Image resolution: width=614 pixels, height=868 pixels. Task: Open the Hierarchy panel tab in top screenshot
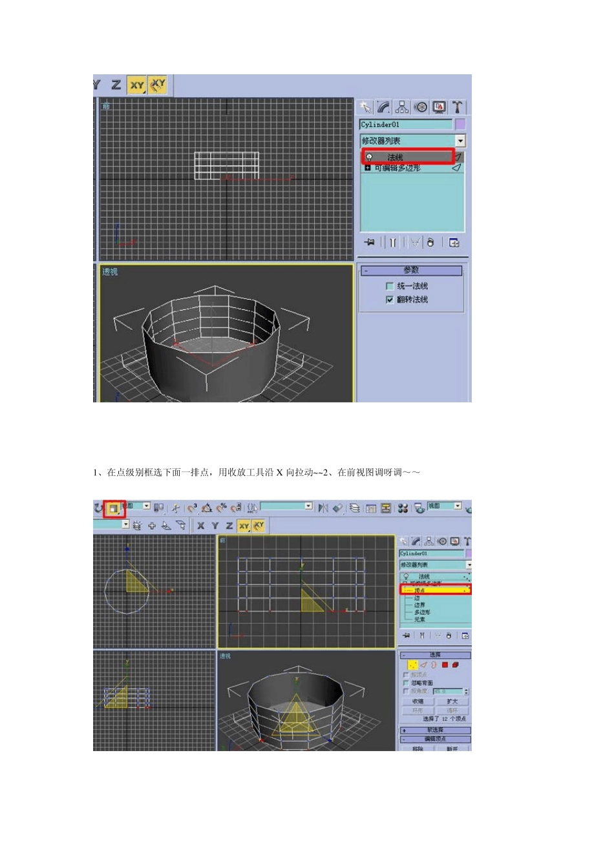(402, 107)
